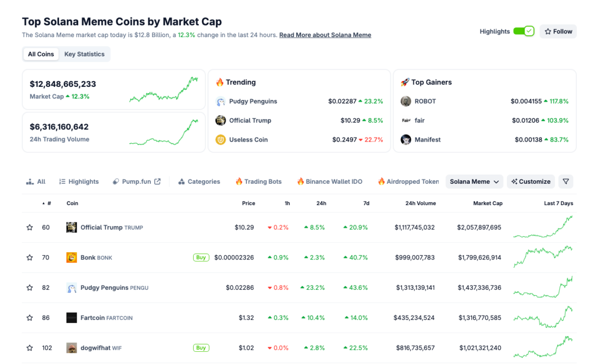
Task: Click the Highlights list icon in filter row
Action: point(63,181)
